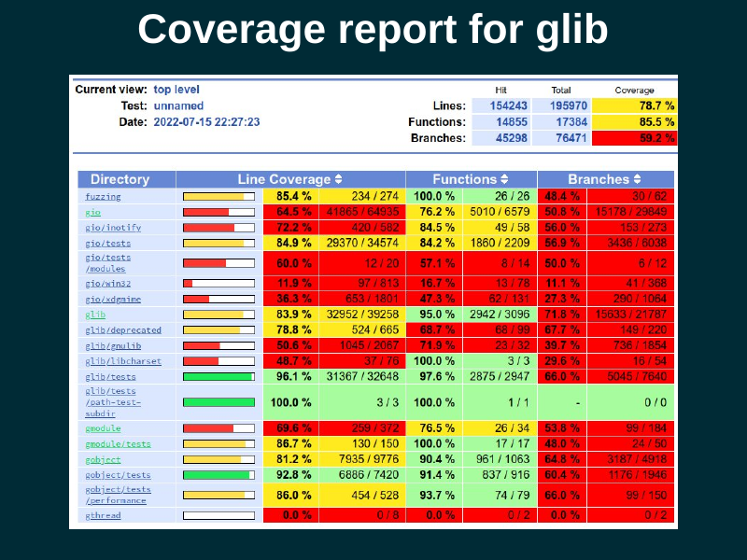Click the top level view link
The height and width of the screenshot is (560, 747).
pyautogui.click(x=176, y=90)
